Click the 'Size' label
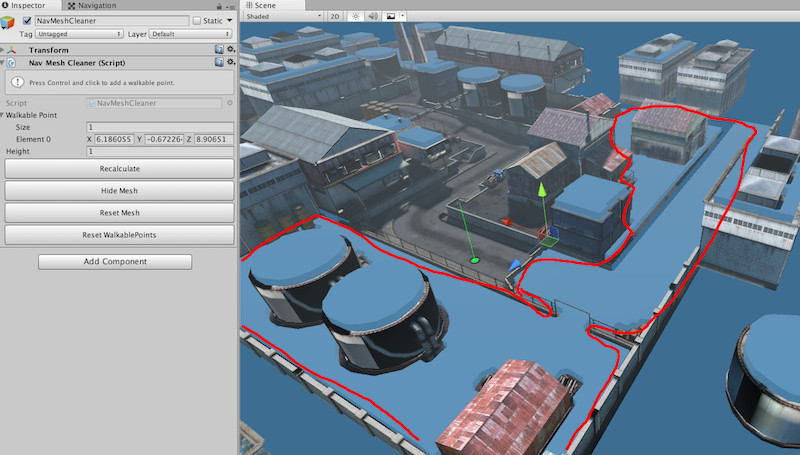The height and width of the screenshot is (455, 800). pos(23,127)
